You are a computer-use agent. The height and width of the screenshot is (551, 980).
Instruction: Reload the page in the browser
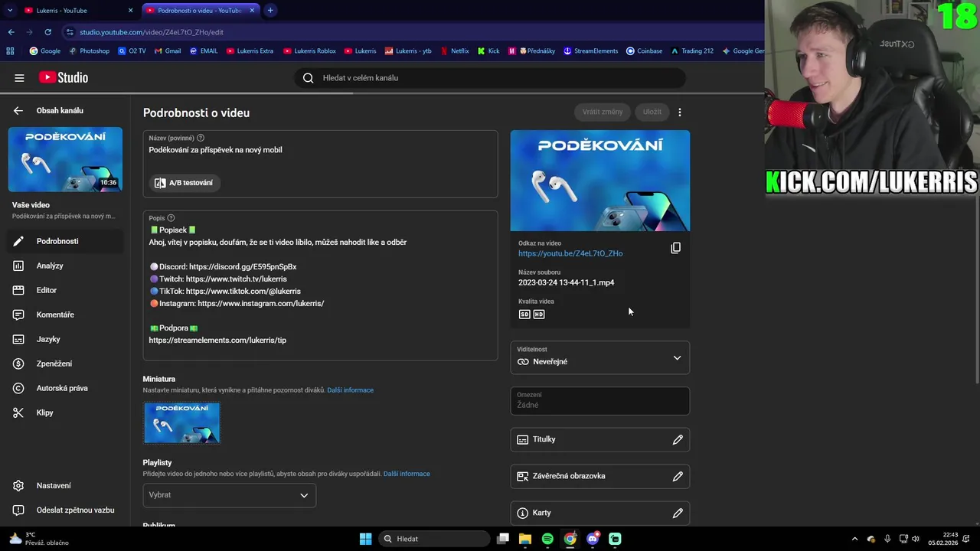pos(47,32)
